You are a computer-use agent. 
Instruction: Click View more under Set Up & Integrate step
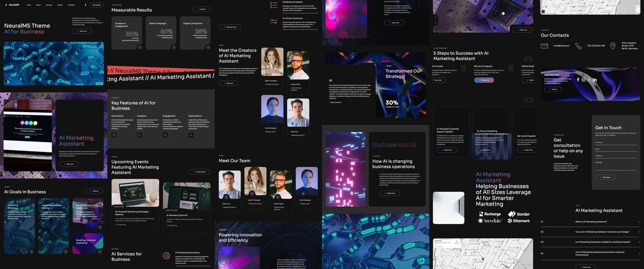484,80
